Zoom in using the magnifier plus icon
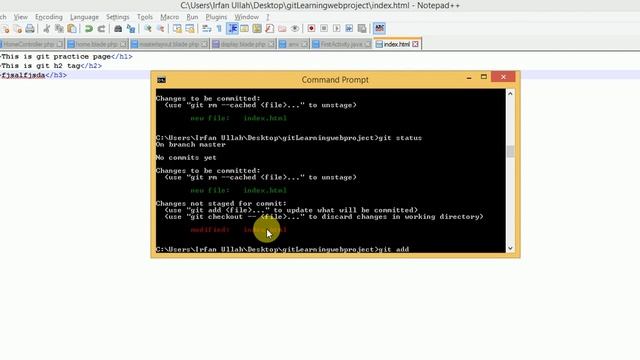Viewport: 640px width, 360px height. point(148,29)
